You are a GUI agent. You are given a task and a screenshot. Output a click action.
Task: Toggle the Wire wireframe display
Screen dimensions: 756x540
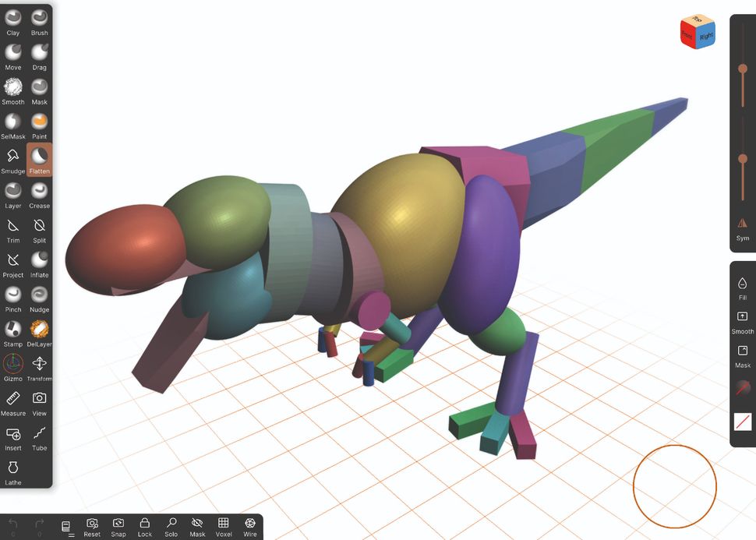point(249,524)
